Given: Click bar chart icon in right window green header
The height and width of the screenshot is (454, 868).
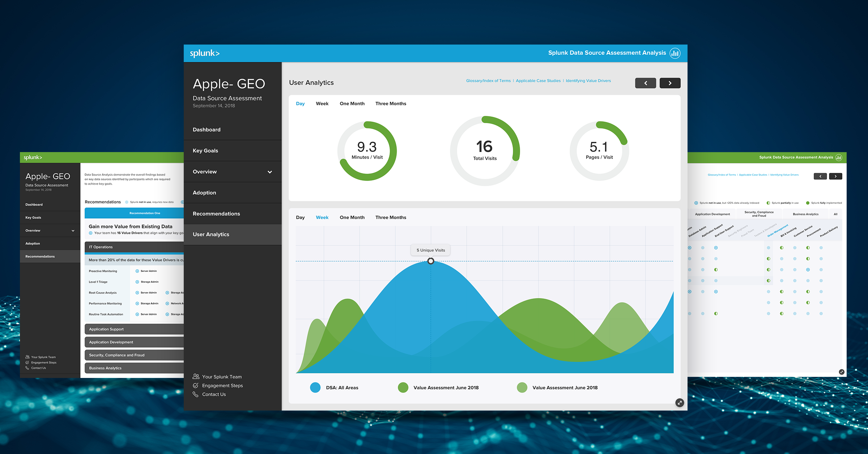Looking at the screenshot, I should [x=839, y=157].
